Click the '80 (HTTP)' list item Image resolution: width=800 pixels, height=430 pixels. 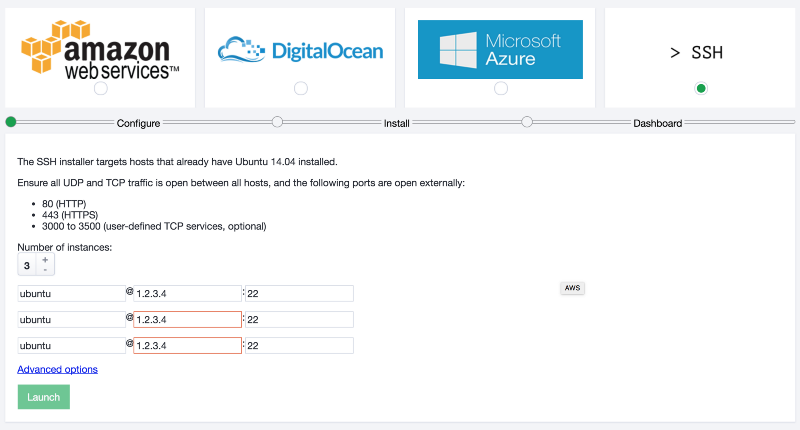pos(64,204)
